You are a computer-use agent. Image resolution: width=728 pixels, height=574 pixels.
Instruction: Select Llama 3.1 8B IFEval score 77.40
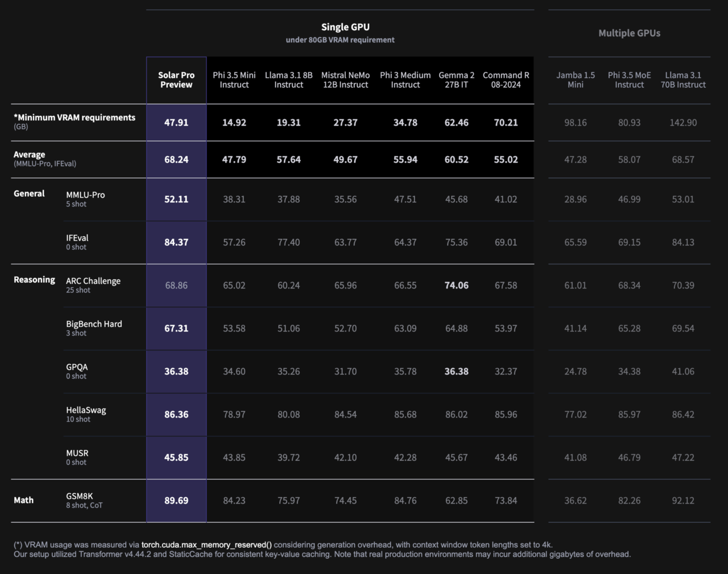(289, 242)
